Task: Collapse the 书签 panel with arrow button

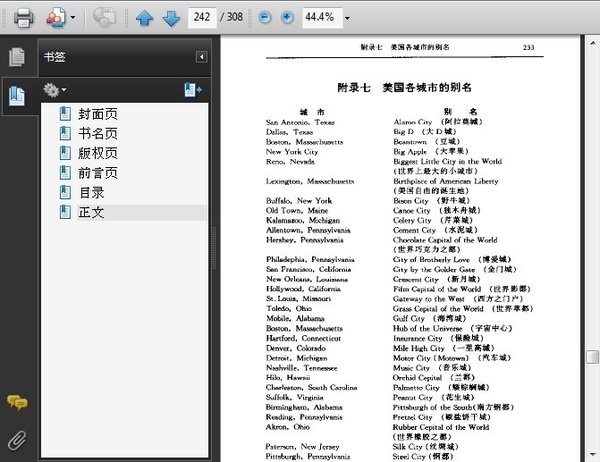Action: (202, 57)
